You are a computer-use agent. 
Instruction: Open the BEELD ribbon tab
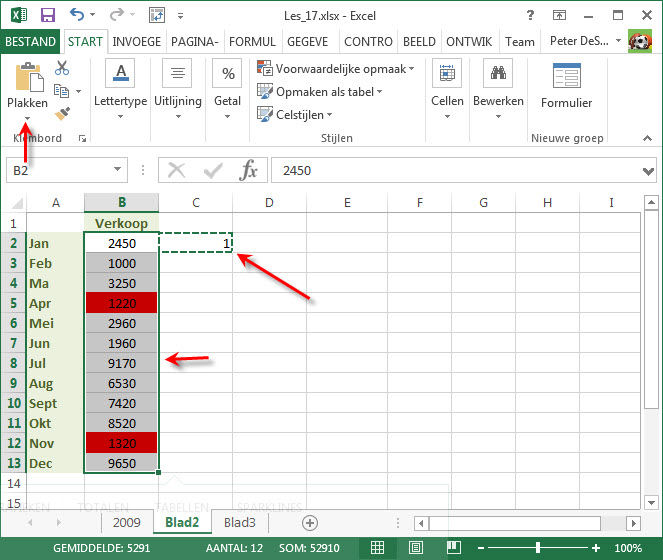click(419, 41)
